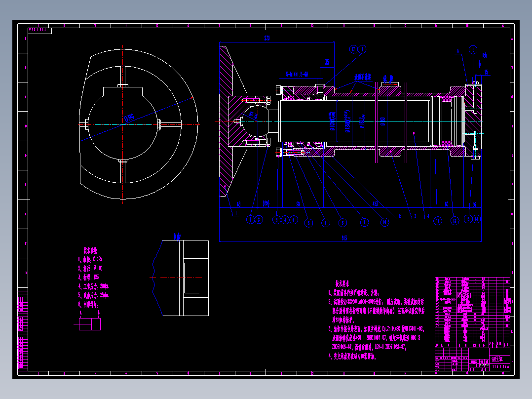Select part balloon number 11
The image size is (532, 399).
point(438,221)
